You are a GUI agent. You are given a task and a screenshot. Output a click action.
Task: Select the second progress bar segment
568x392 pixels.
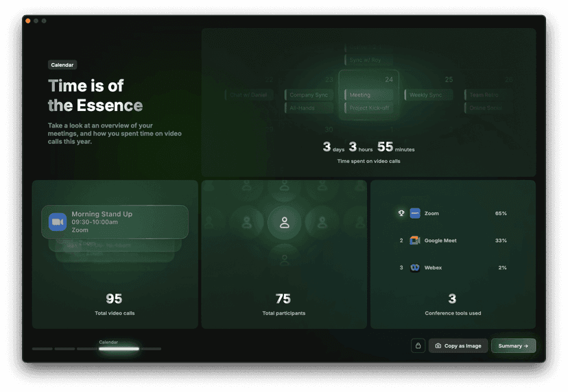[64, 349]
